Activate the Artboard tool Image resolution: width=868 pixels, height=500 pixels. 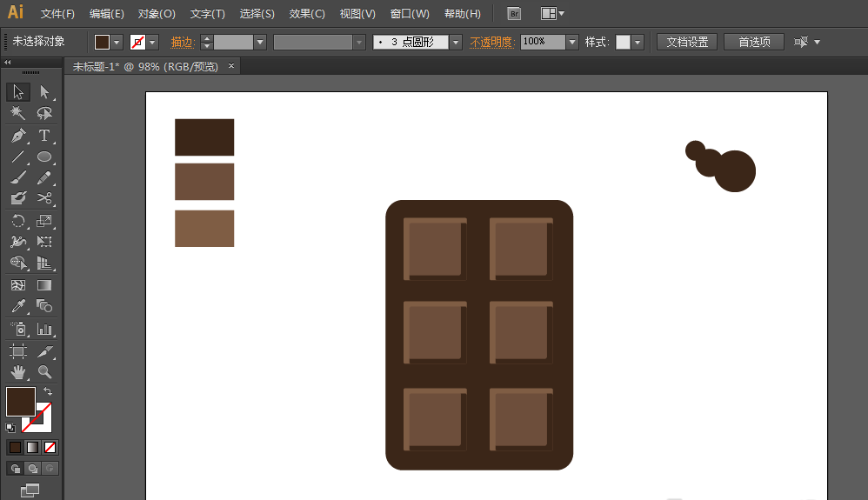coord(18,351)
